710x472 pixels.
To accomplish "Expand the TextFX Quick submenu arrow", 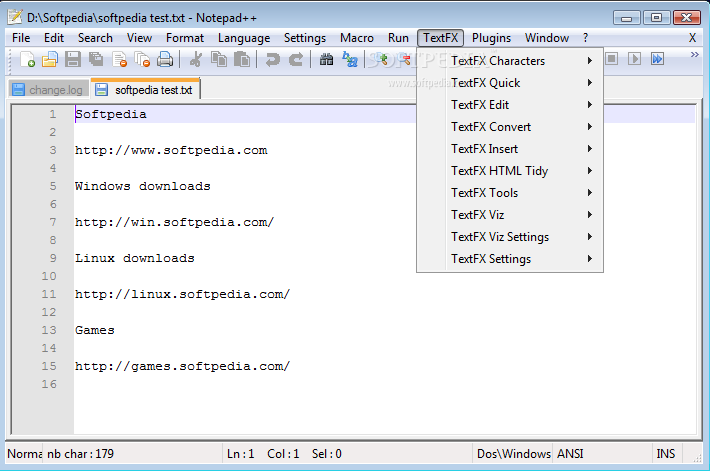I will [590, 82].
